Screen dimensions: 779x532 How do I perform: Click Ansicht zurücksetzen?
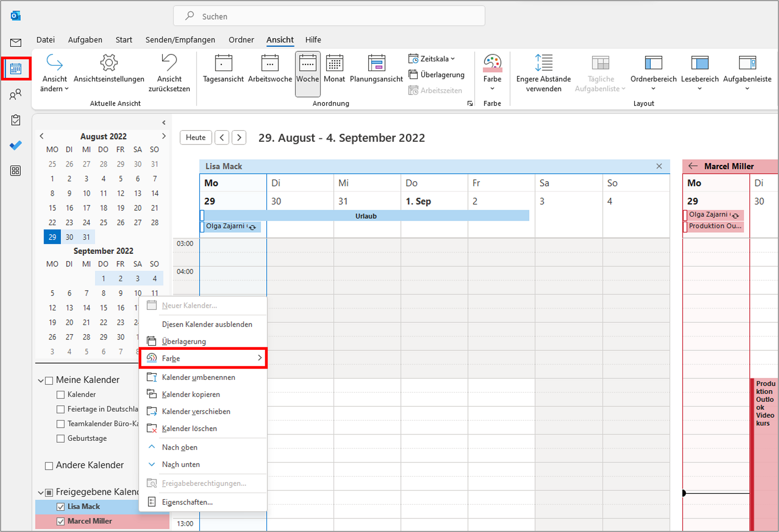click(x=169, y=73)
